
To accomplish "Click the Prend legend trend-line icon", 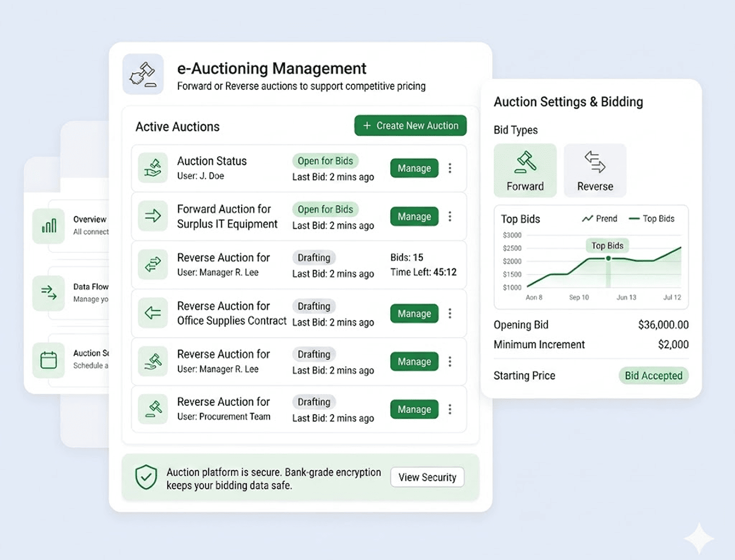I will pos(587,219).
